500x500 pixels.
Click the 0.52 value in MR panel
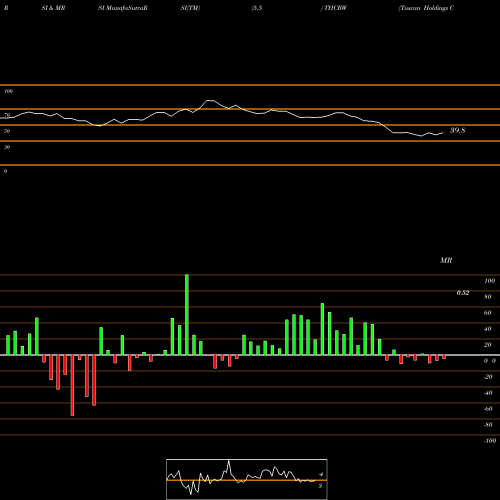tap(463, 293)
